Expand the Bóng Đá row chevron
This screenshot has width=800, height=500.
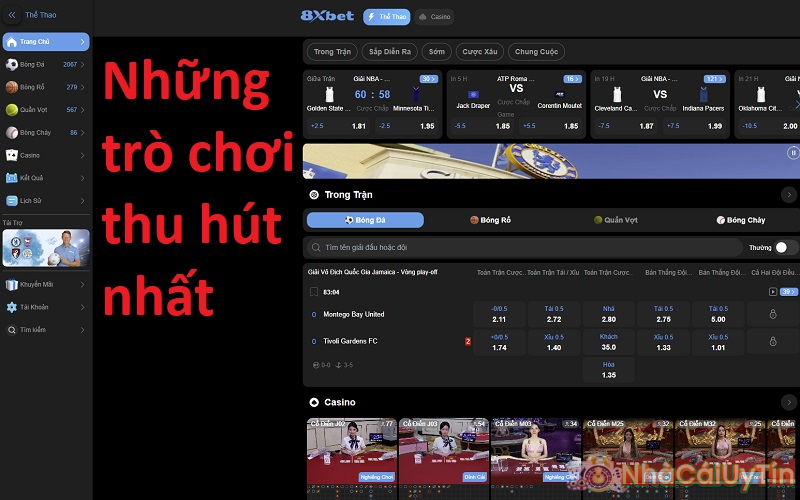pyautogui.click(x=83, y=65)
